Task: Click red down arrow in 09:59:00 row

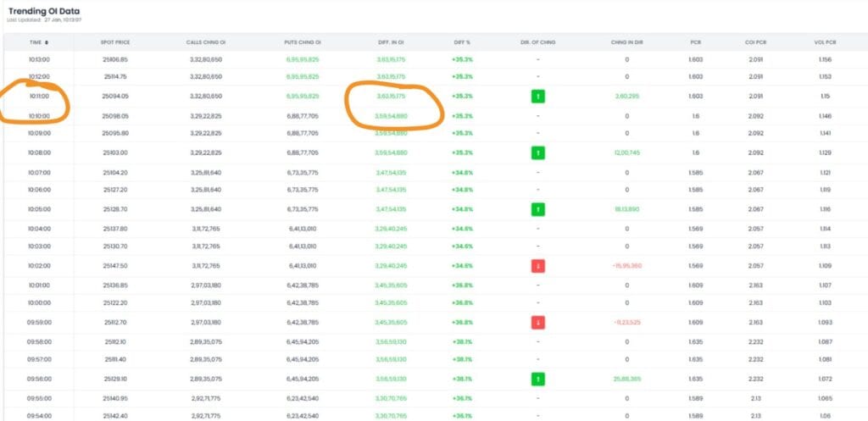Action: (537, 322)
